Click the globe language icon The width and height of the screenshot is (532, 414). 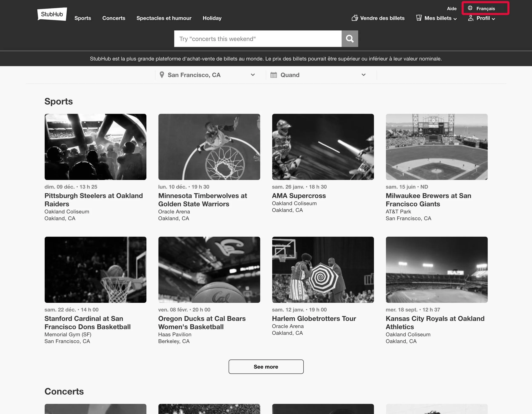470,8
